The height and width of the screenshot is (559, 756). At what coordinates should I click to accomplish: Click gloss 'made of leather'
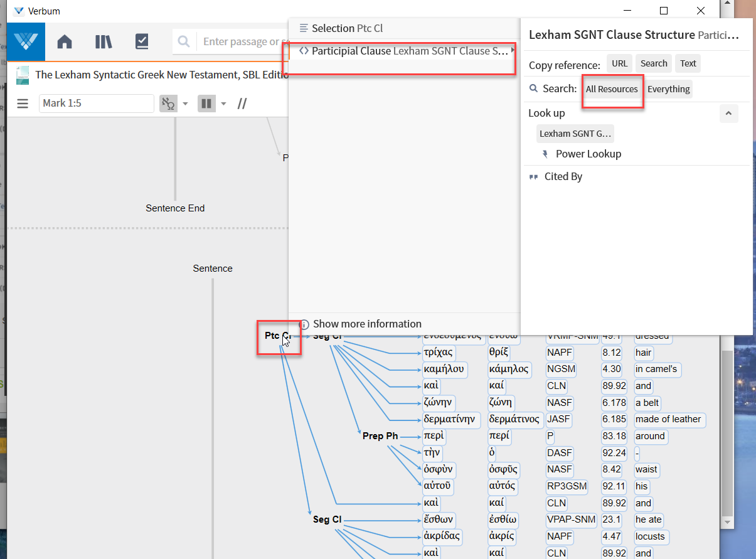click(x=669, y=419)
